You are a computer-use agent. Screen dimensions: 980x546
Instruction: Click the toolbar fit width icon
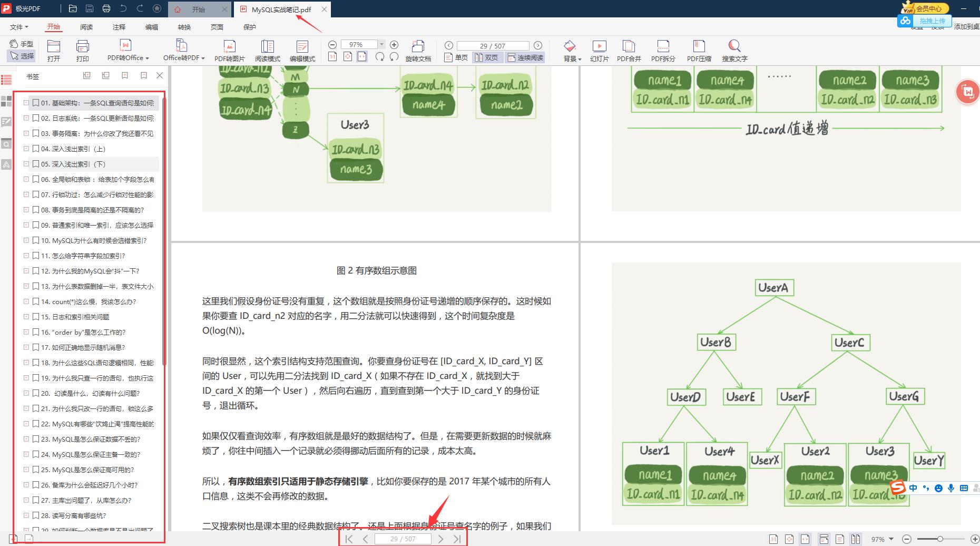(362, 57)
